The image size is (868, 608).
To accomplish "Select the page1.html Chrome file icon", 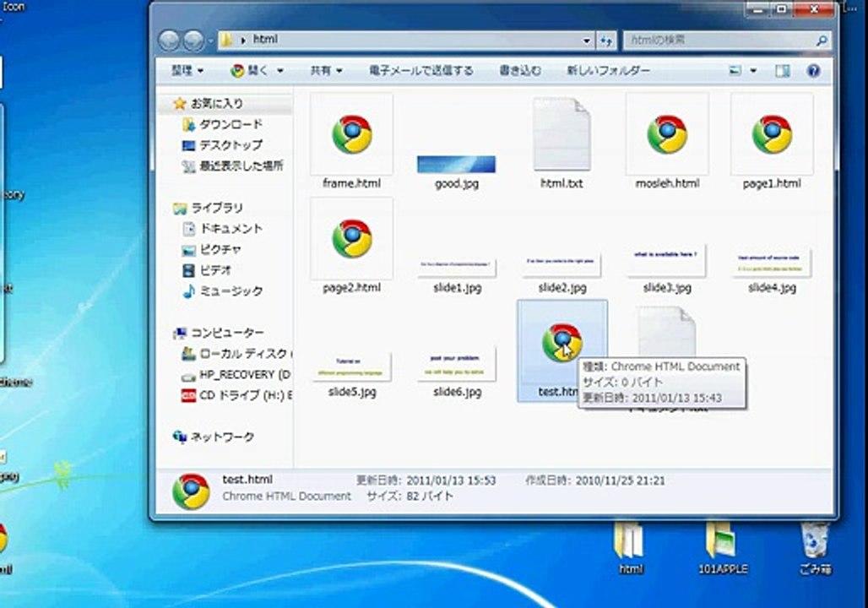I will point(772,134).
